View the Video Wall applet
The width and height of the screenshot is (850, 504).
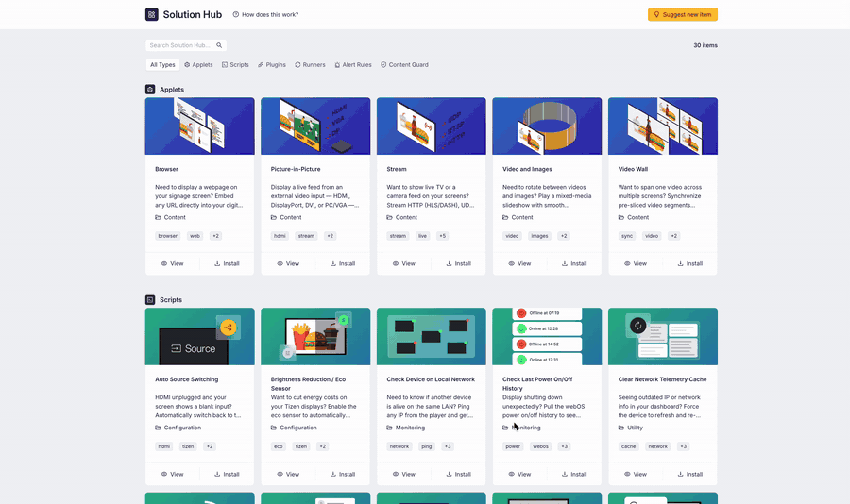point(636,264)
